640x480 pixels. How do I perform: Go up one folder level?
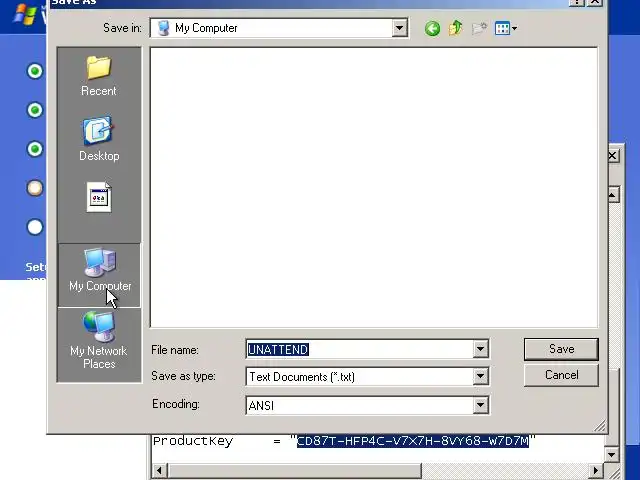click(456, 28)
